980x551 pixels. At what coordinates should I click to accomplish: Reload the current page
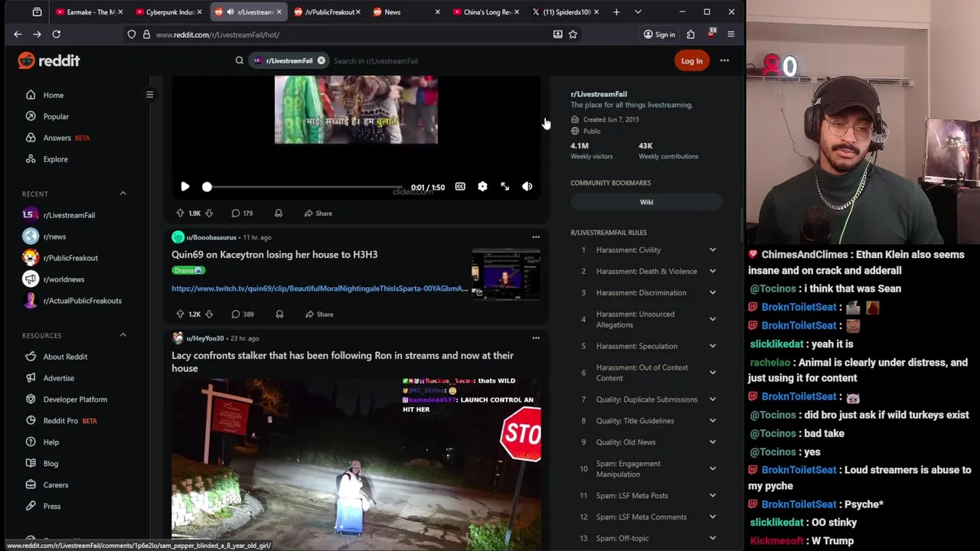tap(56, 34)
